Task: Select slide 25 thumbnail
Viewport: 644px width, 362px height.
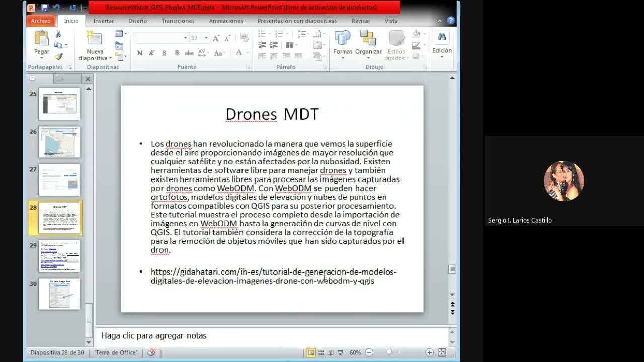Action: tap(59, 104)
